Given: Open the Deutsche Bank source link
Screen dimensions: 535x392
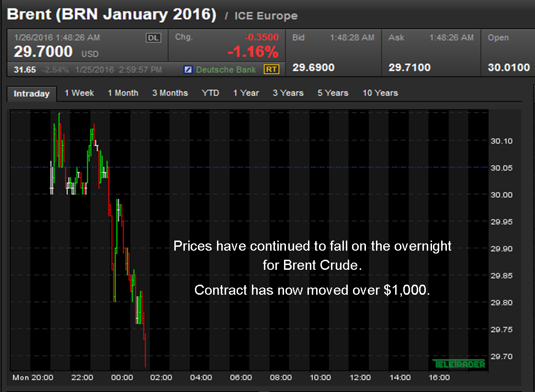Looking at the screenshot, I should [x=226, y=70].
